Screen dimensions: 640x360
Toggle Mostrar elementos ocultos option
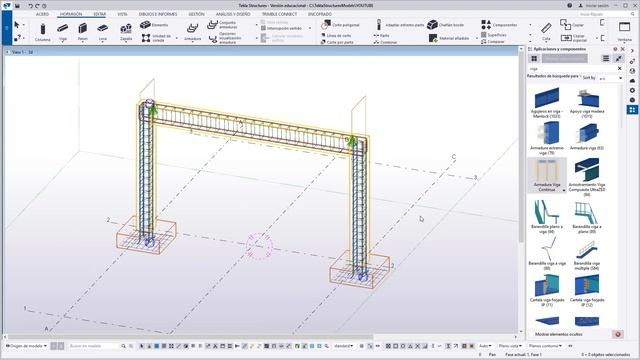[x=558, y=334]
